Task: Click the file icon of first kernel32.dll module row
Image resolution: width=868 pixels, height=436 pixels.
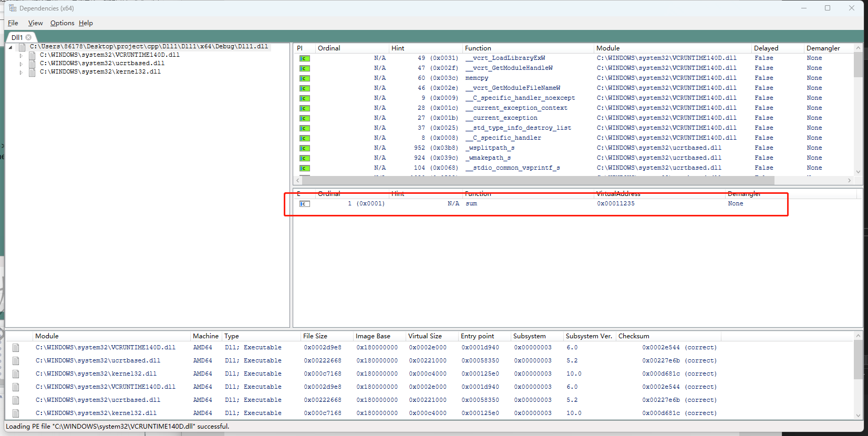Action: (16, 374)
